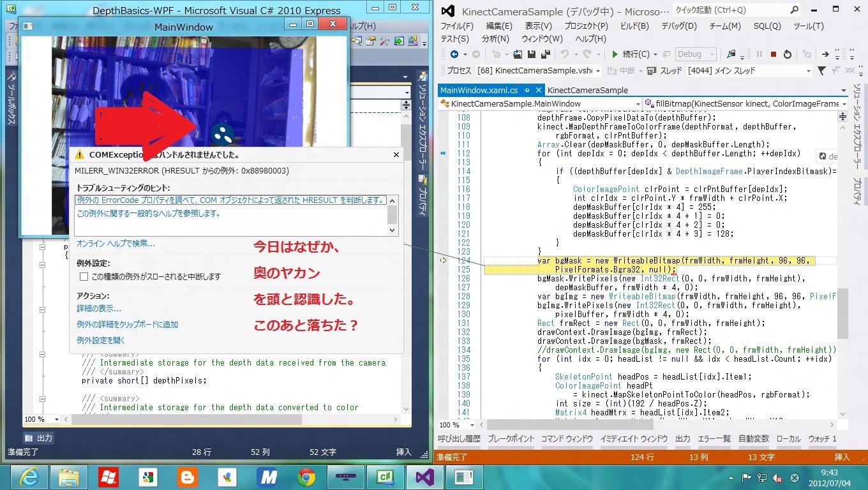868x490 pixels.
Task: Expand the Debug configuration dropdown
Action: (x=712, y=54)
